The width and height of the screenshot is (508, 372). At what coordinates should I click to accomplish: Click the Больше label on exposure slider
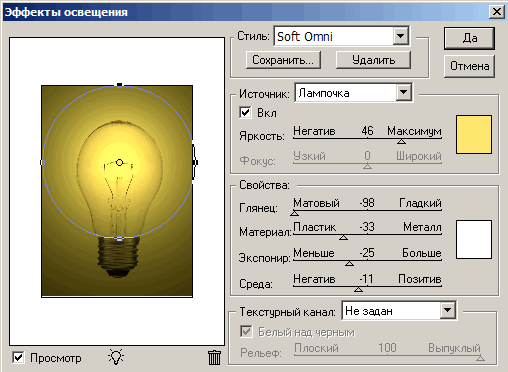(422, 253)
